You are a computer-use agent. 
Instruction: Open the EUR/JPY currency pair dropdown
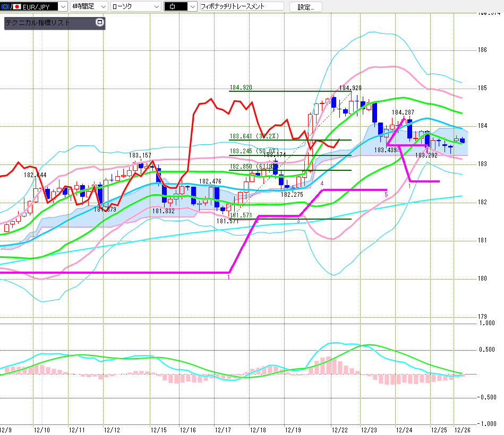click(x=63, y=6)
